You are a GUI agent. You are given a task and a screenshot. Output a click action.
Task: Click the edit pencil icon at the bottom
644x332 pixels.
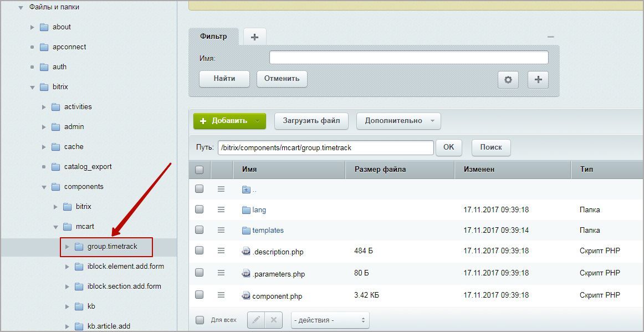(x=256, y=320)
